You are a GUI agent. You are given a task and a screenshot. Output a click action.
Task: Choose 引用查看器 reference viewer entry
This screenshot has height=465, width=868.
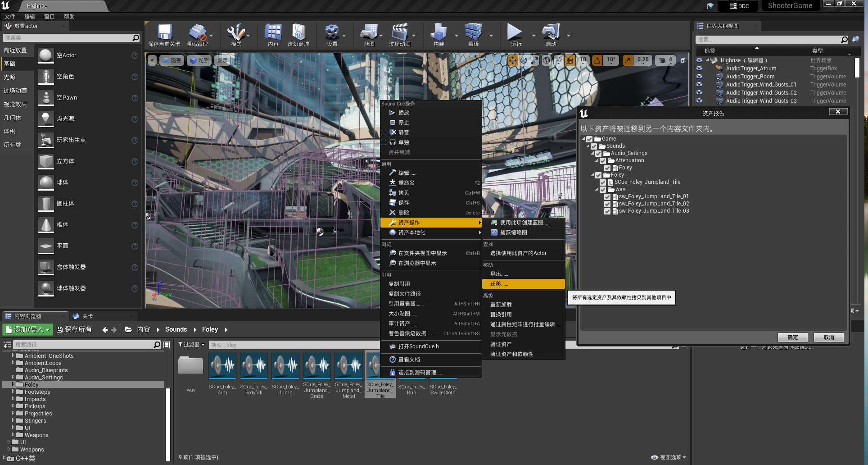click(x=431, y=304)
